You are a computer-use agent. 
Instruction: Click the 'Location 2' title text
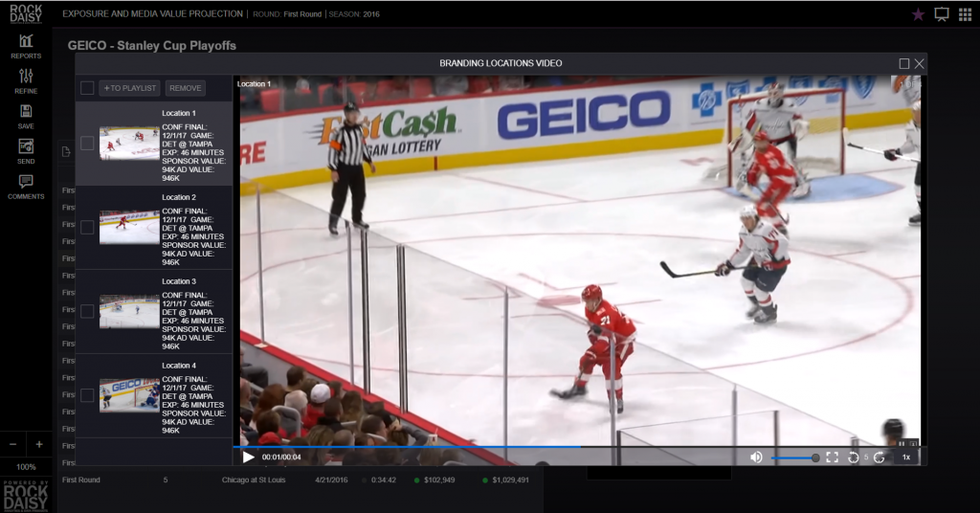179,197
